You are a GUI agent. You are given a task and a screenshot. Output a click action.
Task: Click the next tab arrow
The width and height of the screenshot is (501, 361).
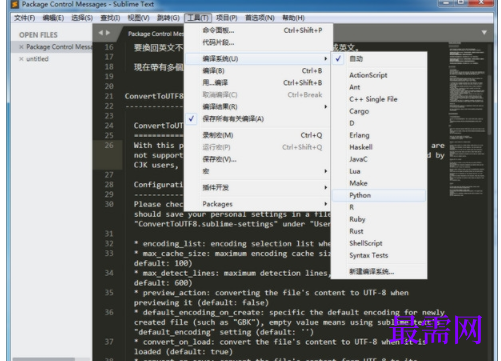tap(108, 33)
